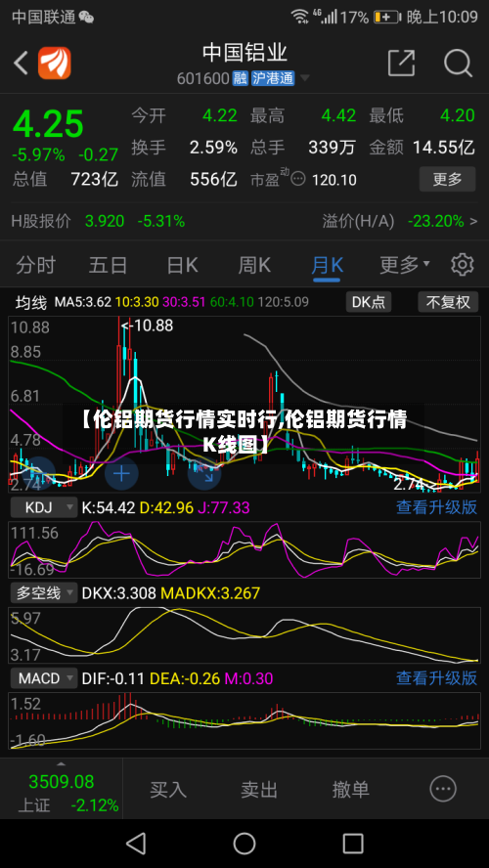The width and height of the screenshot is (489, 868).
Task: Tap the Android recent apps button
Action: 353,844
